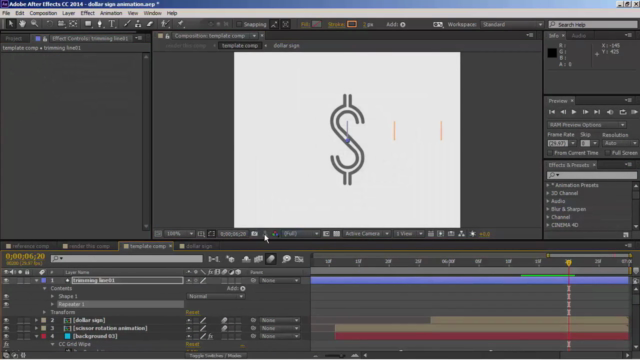640x360 pixels.
Task: Toggle the motion blur enable icon in timeline
Action: (271, 259)
